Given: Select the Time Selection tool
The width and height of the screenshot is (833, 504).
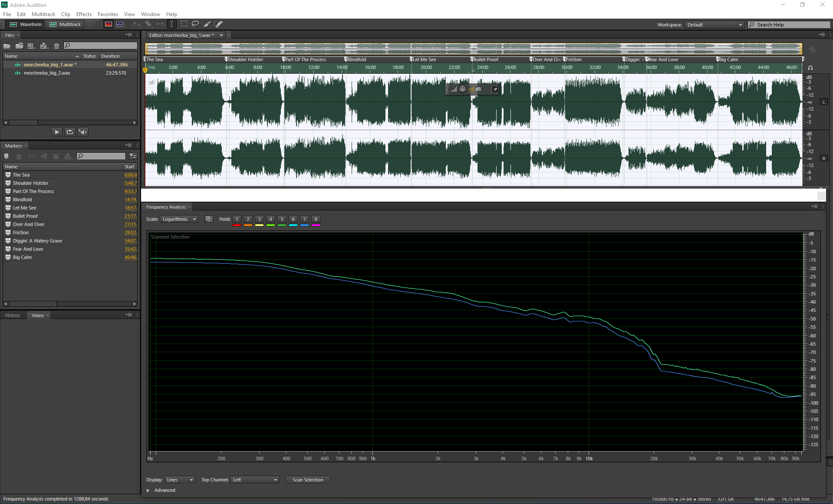Looking at the screenshot, I should coord(172,24).
